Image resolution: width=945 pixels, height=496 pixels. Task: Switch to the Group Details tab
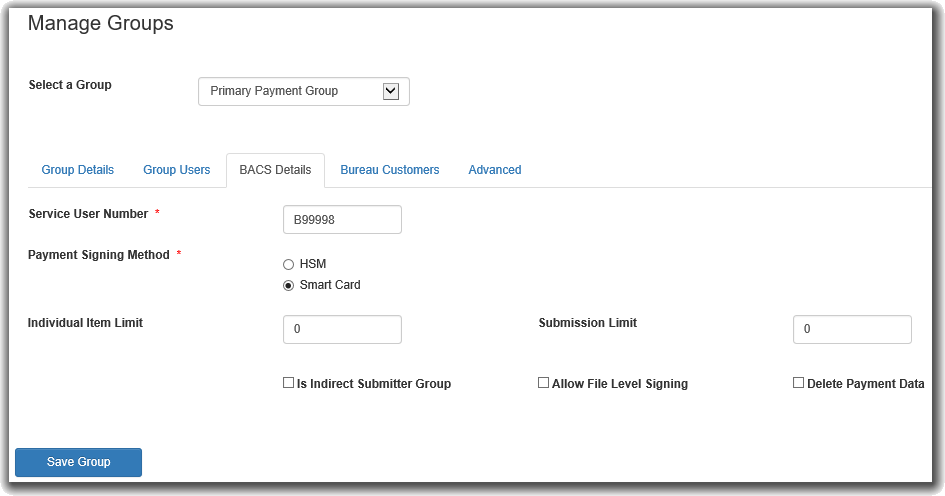[78, 170]
